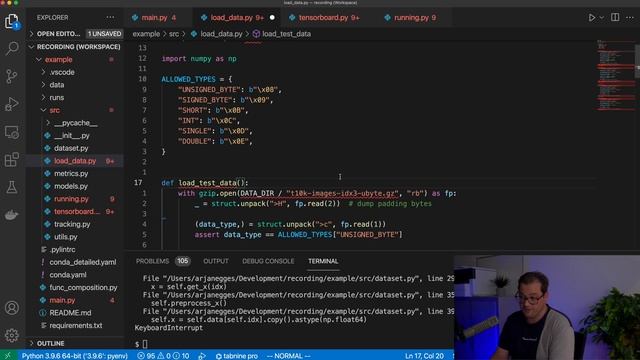Click the load_test_data breadcrumb symbol
The height and width of the screenshot is (360, 640).
pyautogui.click(x=282, y=34)
